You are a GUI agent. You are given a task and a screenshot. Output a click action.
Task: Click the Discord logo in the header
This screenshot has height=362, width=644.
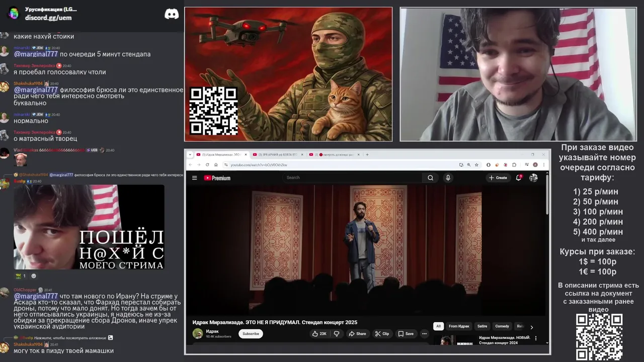172,14
